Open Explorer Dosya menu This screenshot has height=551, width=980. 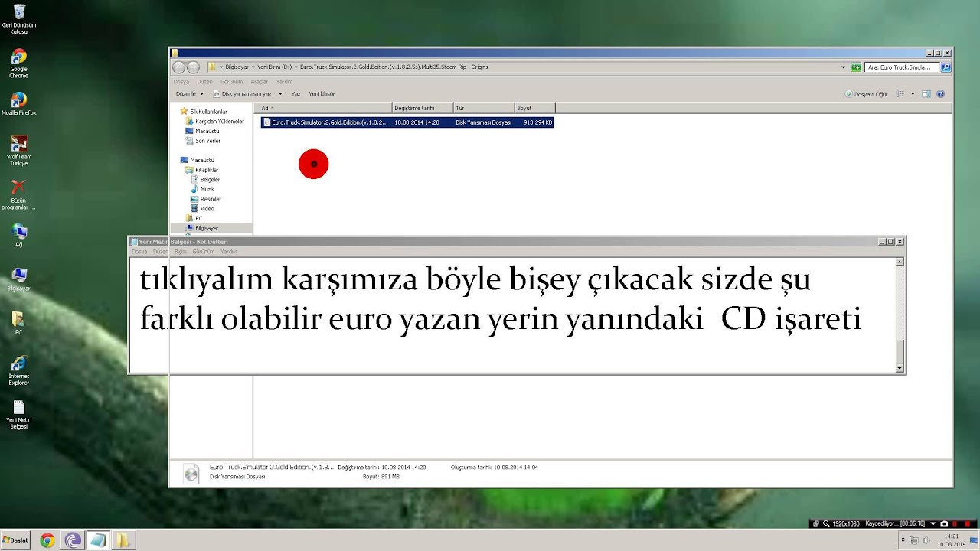pyautogui.click(x=181, y=82)
